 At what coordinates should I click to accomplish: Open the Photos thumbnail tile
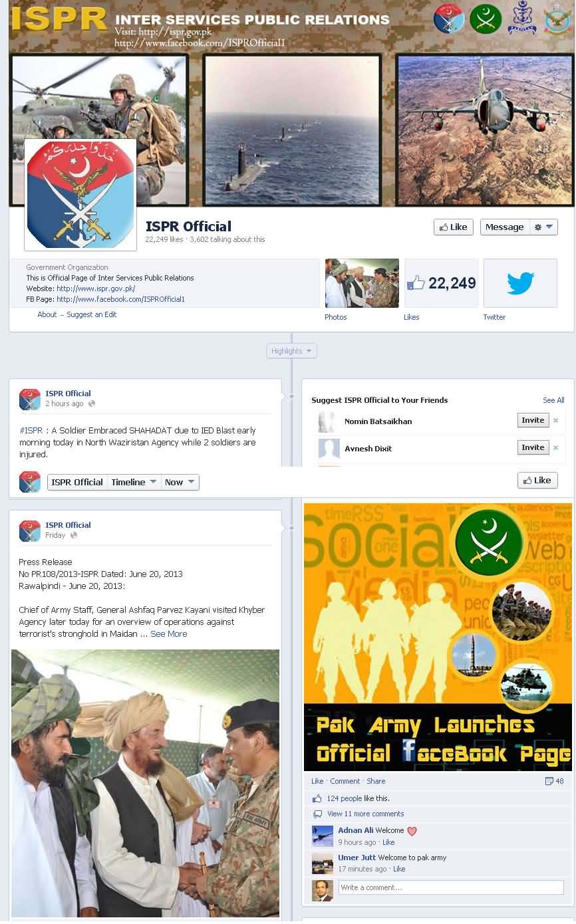point(362,283)
